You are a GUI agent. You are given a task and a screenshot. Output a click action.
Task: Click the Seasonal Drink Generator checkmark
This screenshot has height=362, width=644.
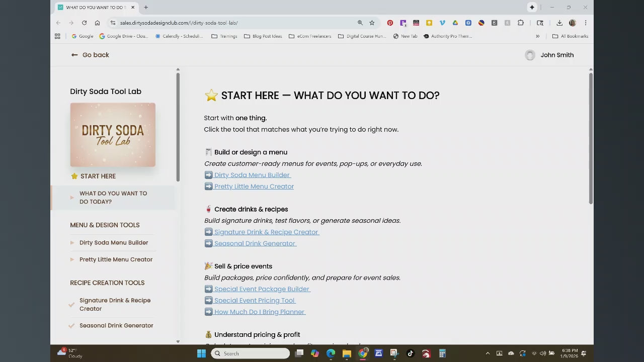72,325
